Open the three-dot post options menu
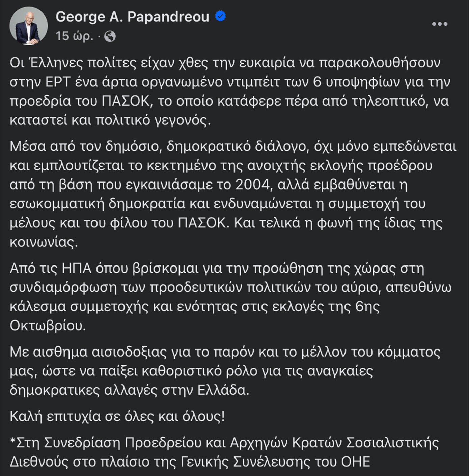Image resolution: width=469 pixels, height=476 pixels. click(x=440, y=24)
